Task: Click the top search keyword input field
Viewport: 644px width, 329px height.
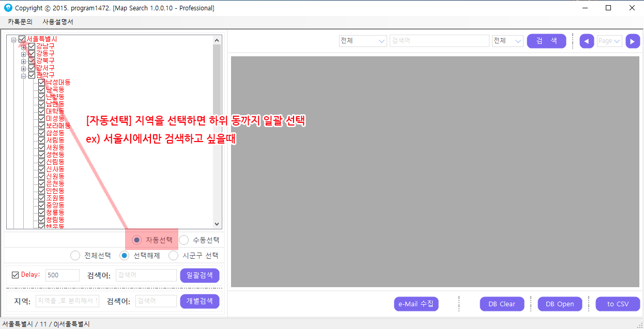Action: coord(439,41)
